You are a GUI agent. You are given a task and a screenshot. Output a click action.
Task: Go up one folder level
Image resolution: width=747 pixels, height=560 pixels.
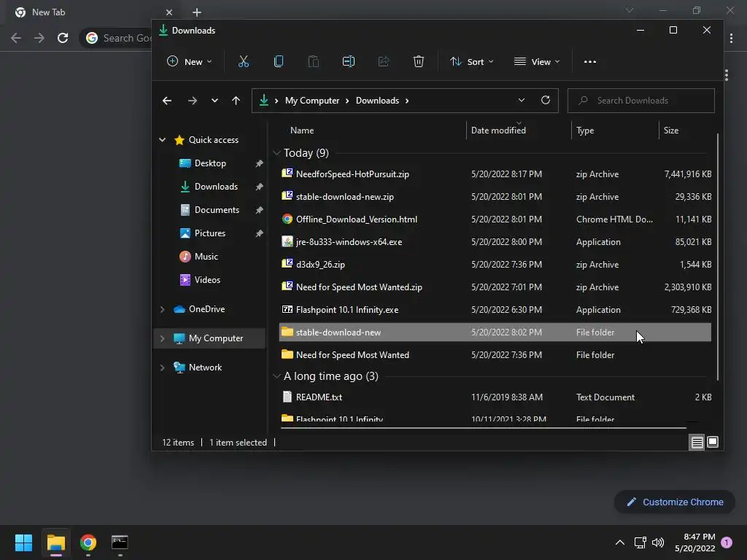point(236,101)
